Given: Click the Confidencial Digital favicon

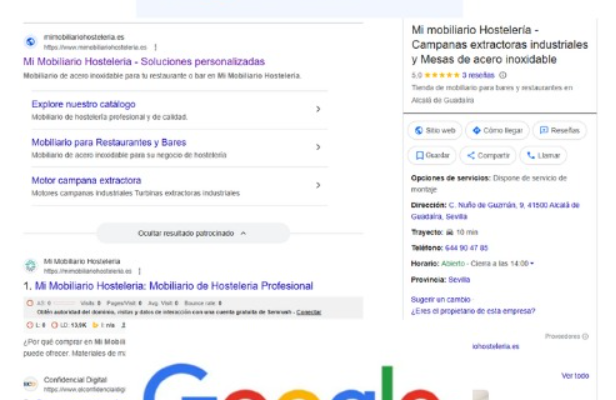Looking at the screenshot, I should point(31,384).
